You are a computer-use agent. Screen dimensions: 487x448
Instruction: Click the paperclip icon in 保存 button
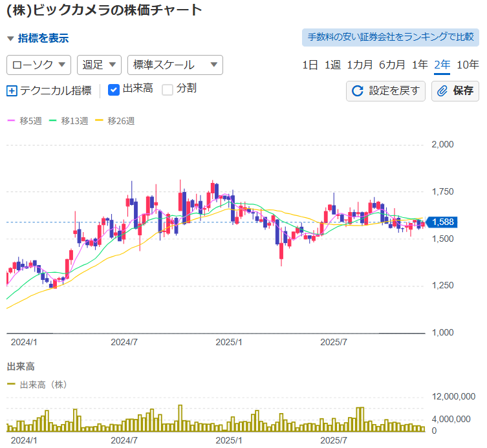(x=442, y=91)
